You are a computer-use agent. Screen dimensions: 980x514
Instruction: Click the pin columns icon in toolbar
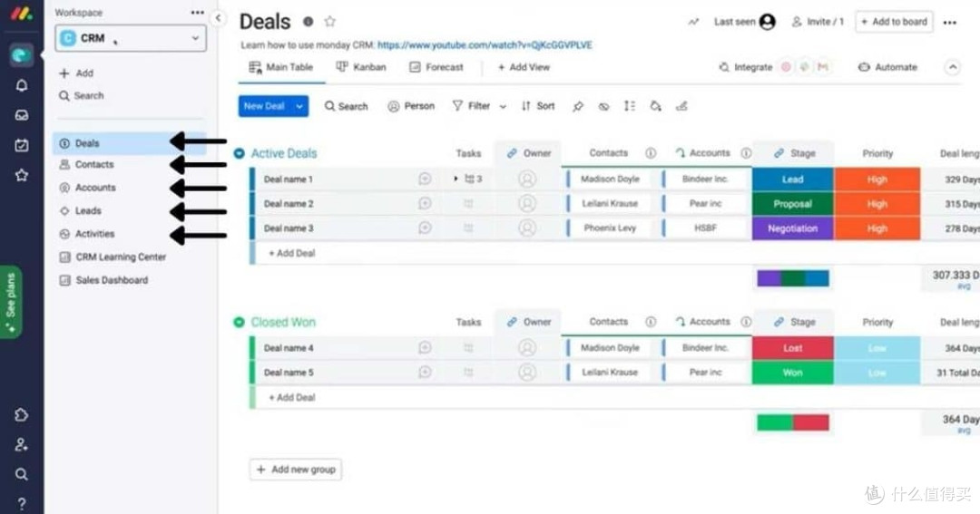point(577,107)
